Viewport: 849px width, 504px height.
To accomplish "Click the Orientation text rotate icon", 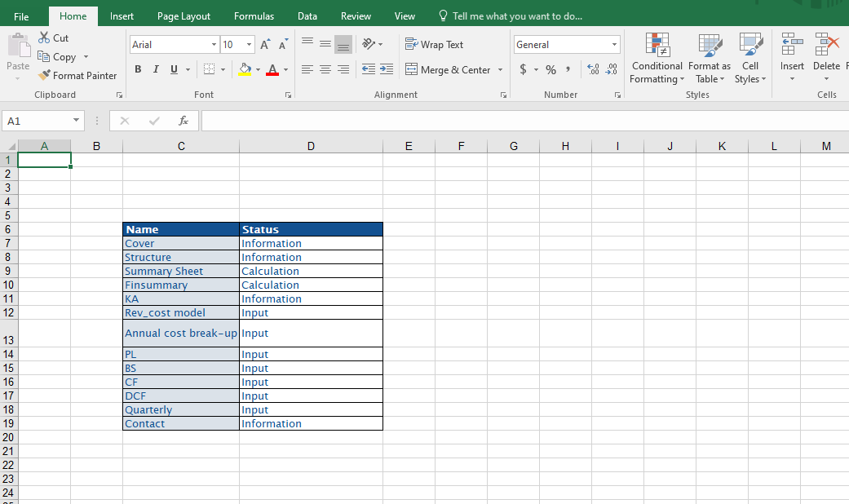I will point(369,44).
